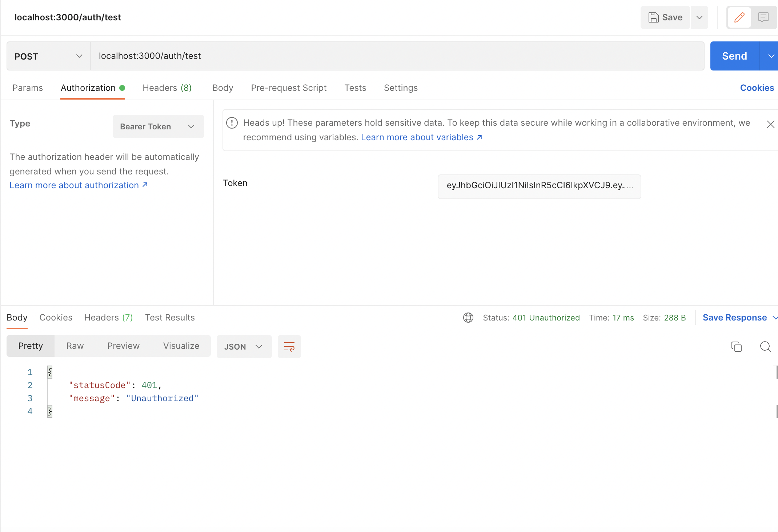
Task: Click the Save floppy-disk button
Action: (x=665, y=17)
